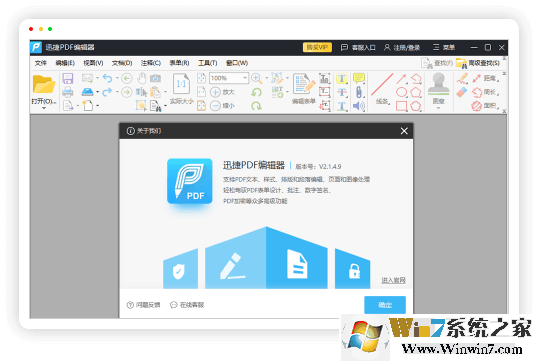Click the blue minus Zoom Out circle

pos(215,106)
